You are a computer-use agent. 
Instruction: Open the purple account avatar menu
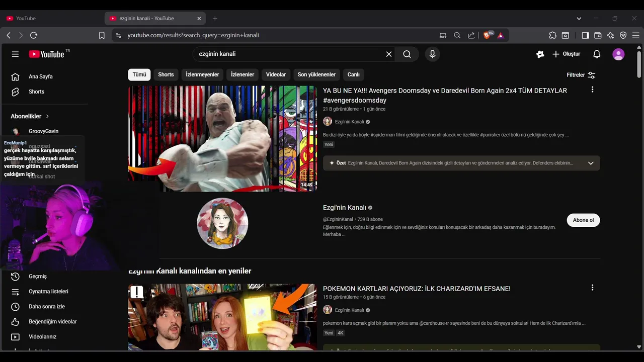point(618,54)
